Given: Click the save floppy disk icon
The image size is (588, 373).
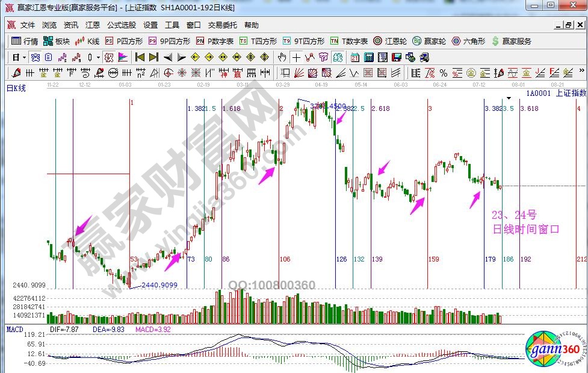Looking at the screenshot, I should coord(396,57).
